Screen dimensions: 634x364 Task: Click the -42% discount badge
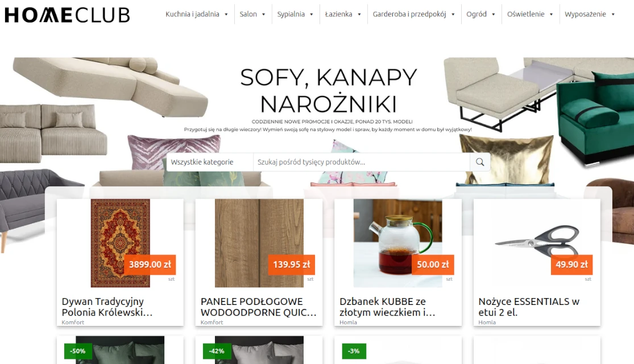(x=217, y=351)
